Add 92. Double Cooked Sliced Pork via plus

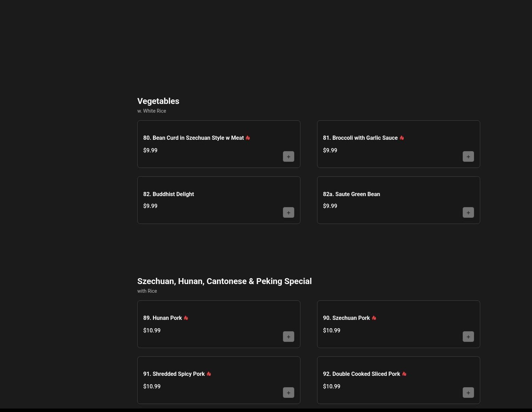468,393
